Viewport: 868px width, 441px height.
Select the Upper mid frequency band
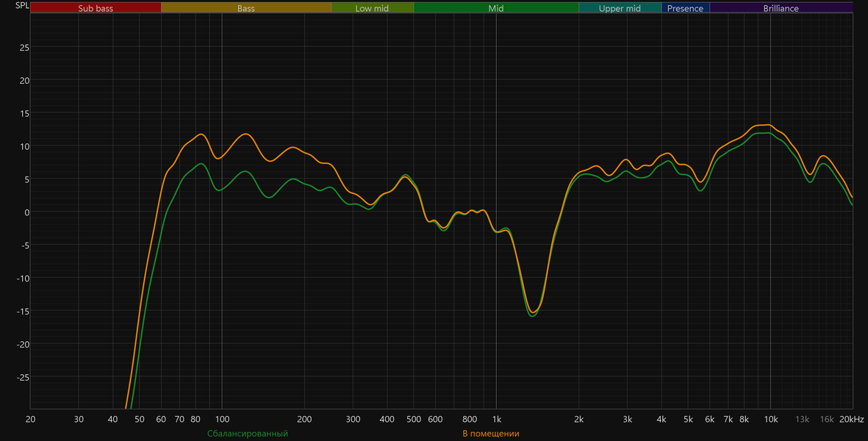620,8
